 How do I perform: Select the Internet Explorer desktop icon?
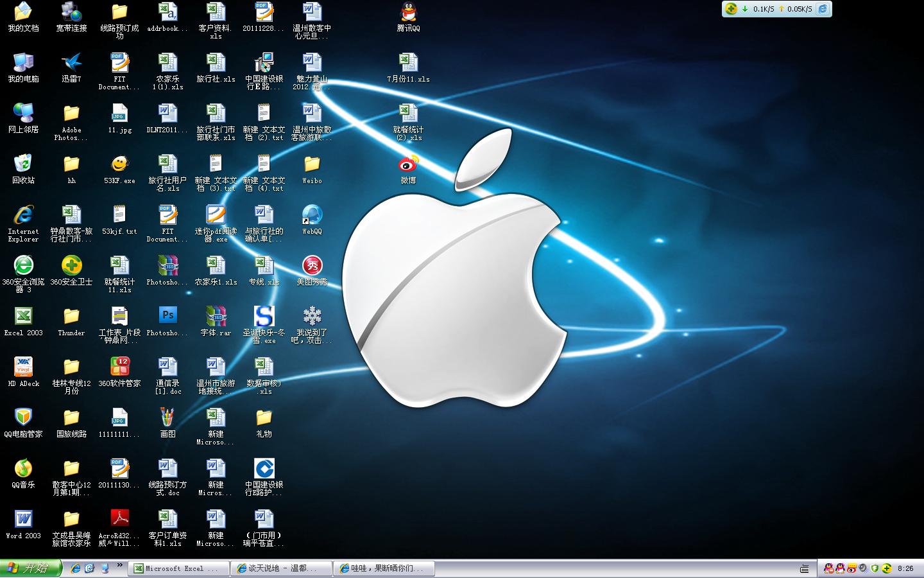point(23,223)
